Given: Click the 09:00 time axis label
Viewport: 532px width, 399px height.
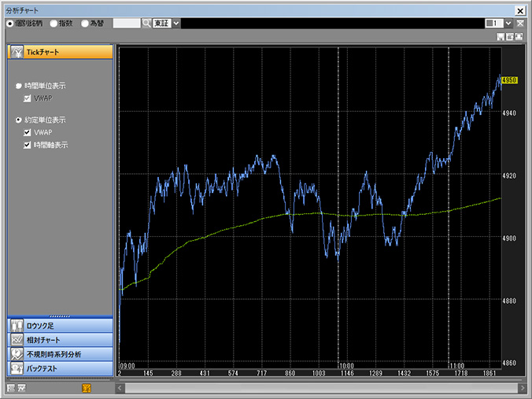Looking at the screenshot, I should pyautogui.click(x=127, y=366).
